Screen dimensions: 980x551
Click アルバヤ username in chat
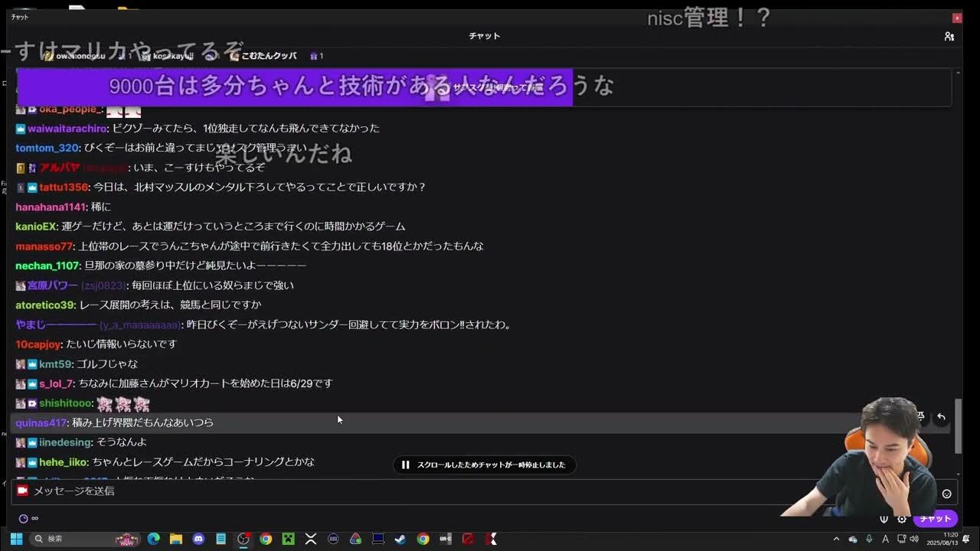pyautogui.click(x=60, y=168)
